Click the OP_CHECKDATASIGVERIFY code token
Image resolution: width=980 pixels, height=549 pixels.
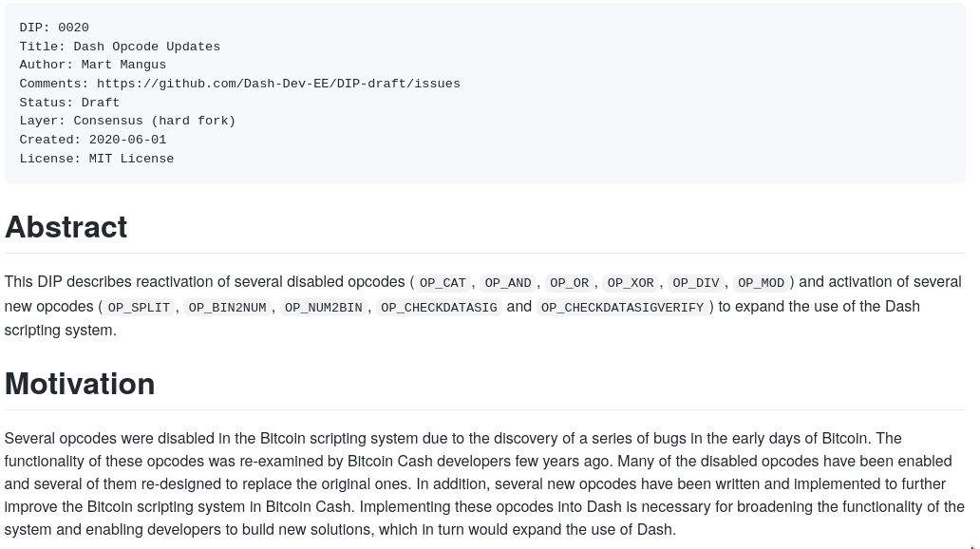click(x=623, y=308)
